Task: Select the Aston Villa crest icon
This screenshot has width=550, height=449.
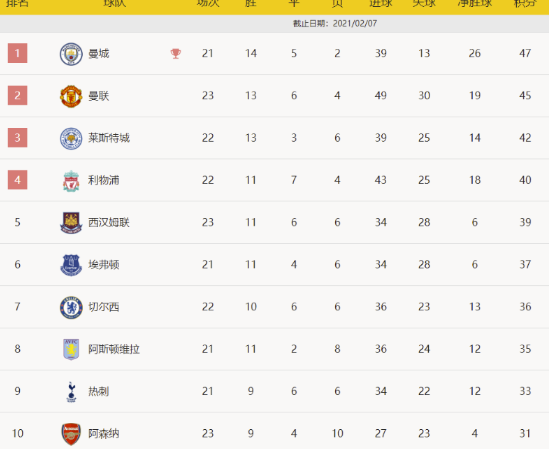Action: click(x=71, y=349)
